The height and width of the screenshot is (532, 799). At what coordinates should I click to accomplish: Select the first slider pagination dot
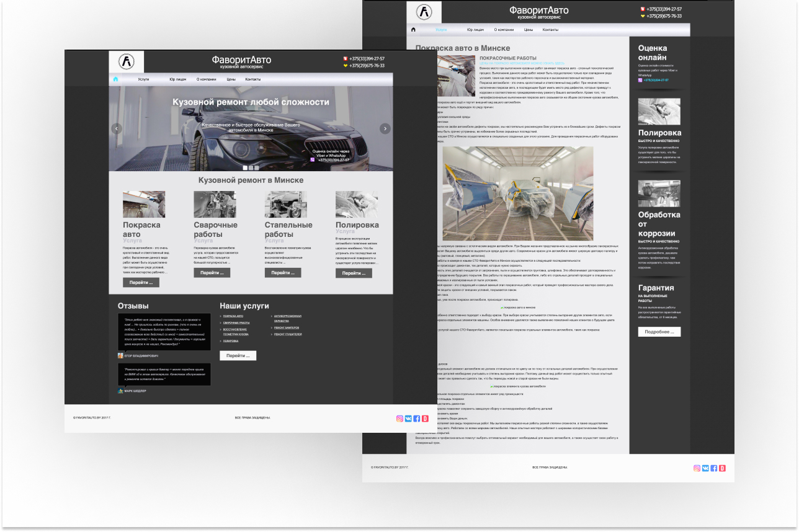tap(245, 167)
